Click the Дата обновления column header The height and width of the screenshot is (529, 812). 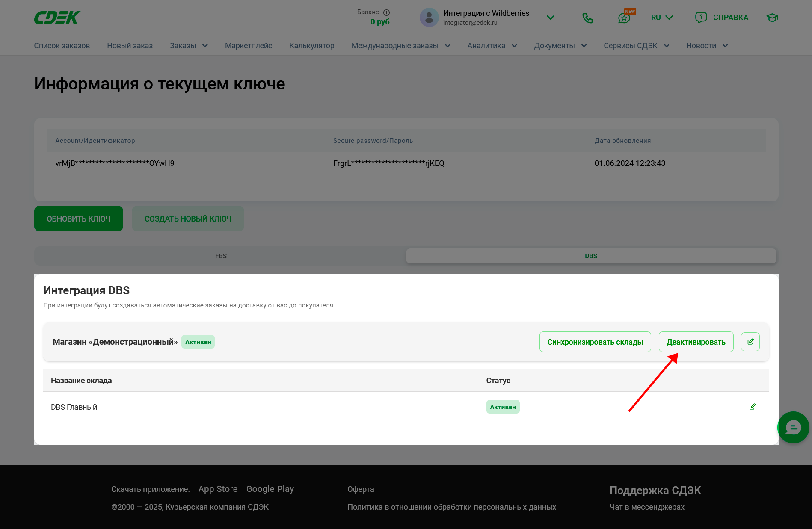622,141
